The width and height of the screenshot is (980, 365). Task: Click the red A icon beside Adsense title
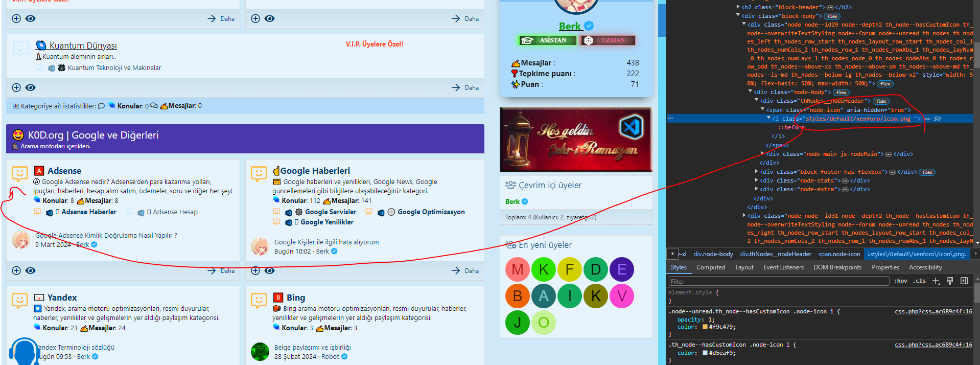coord(39,171)
